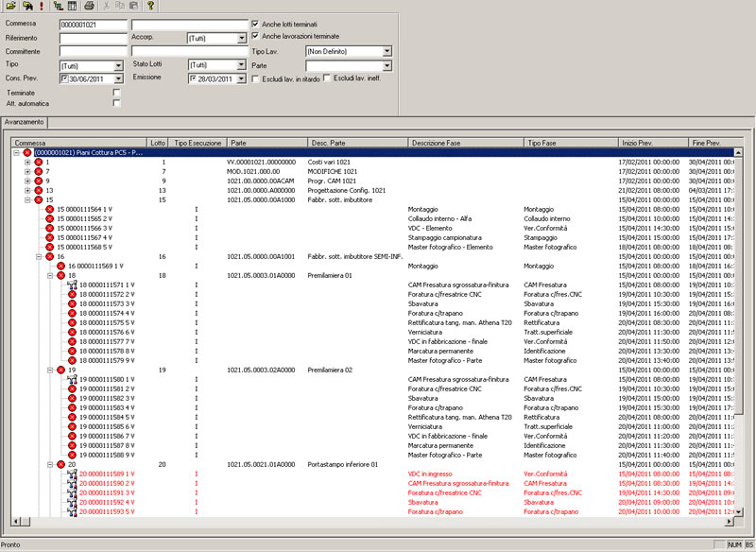Click the Commessa number input field
The width and height of the screenshot is (756, 552).
pyautogui.click(x=93, y=25)
